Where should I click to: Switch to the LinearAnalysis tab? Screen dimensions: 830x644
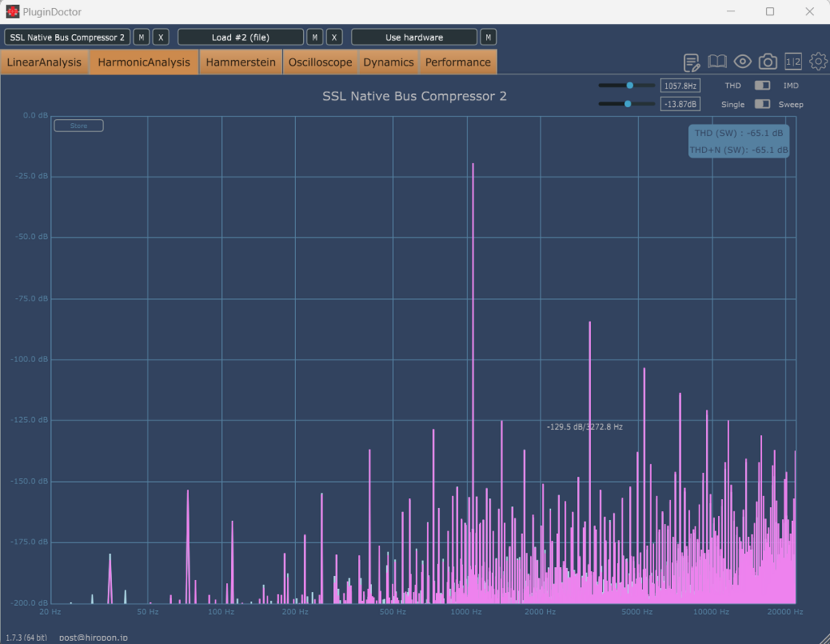pyautogui.click(x=45, y=62)
